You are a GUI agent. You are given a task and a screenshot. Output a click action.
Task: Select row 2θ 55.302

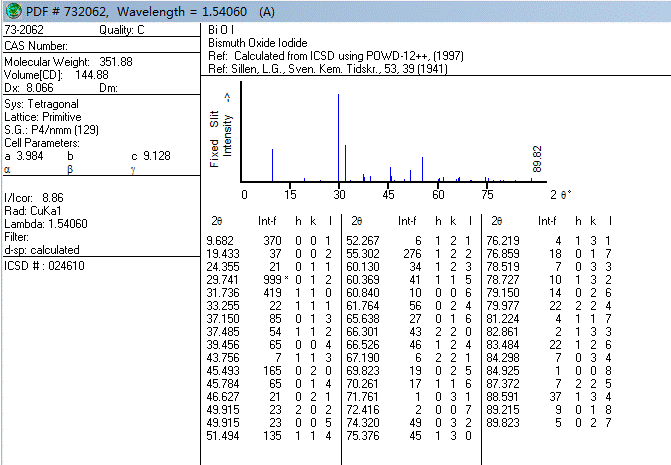click(x=409, y=254)
